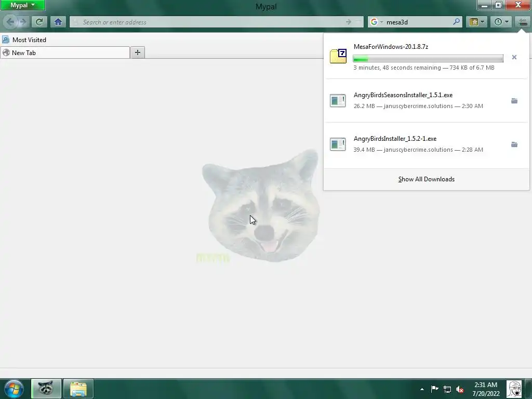Viewport: 532px width, 399px height.
Task: Click the MesaForWindows-20.1.8.7z file name
Action: pyautogui.click(x=391, y=46)
